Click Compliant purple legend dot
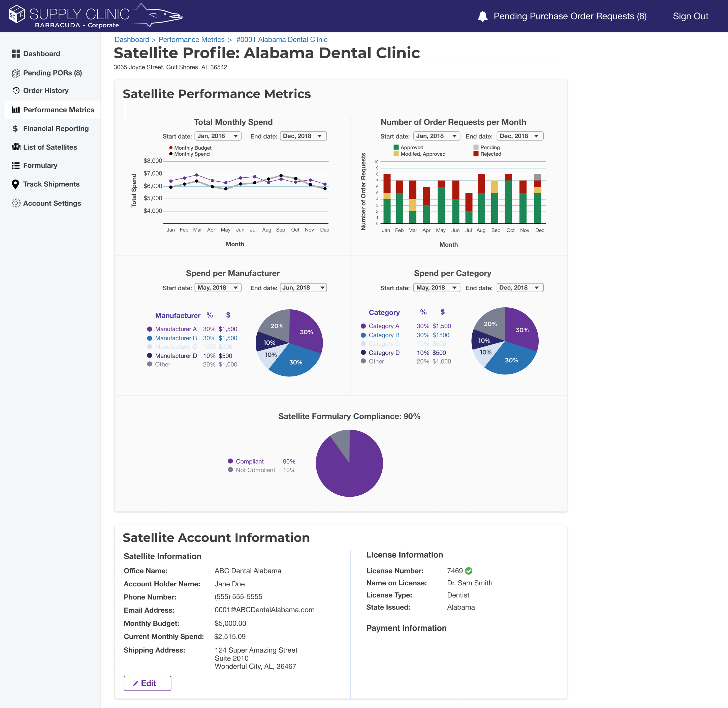 (x=230, y=461)
